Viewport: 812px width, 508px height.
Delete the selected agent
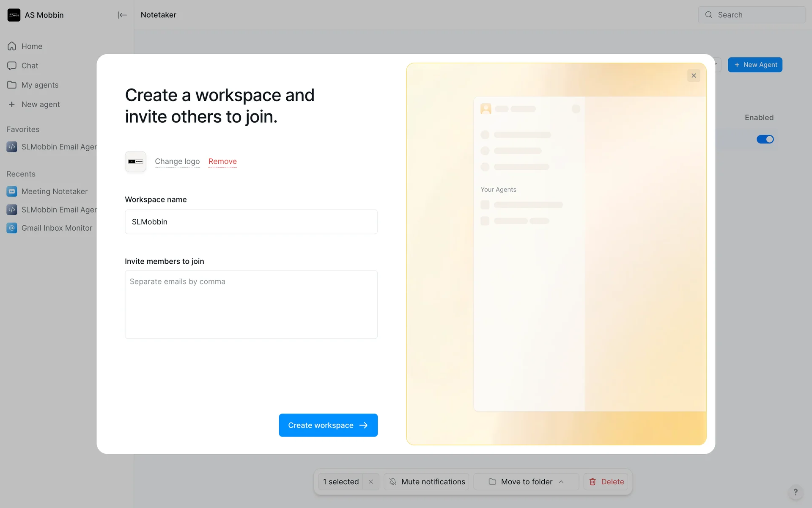[x=606, y=482]
